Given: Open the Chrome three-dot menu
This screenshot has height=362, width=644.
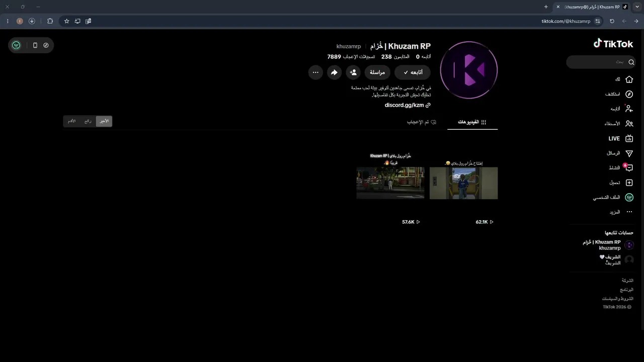Looking at the screenshot, I should pyautogui.click(x=8, y=21).
